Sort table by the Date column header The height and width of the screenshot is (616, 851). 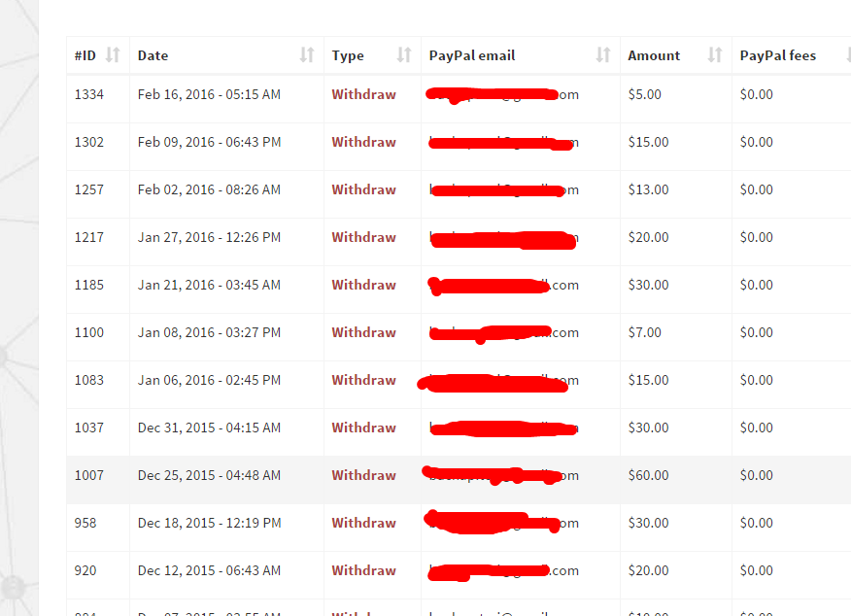point(153,55)
